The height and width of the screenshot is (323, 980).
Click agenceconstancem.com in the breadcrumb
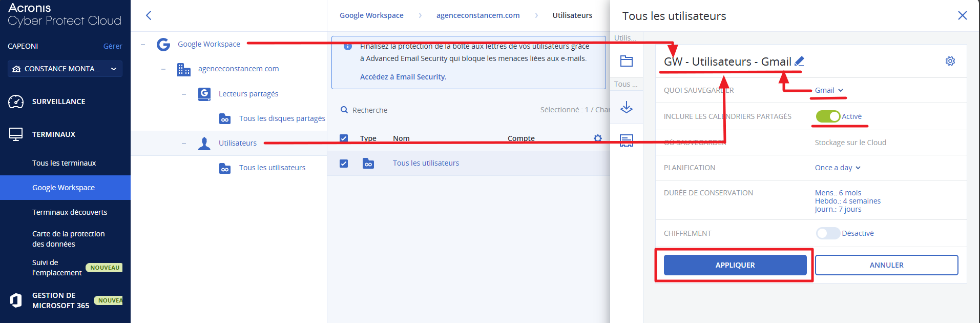tap(478, 15)
